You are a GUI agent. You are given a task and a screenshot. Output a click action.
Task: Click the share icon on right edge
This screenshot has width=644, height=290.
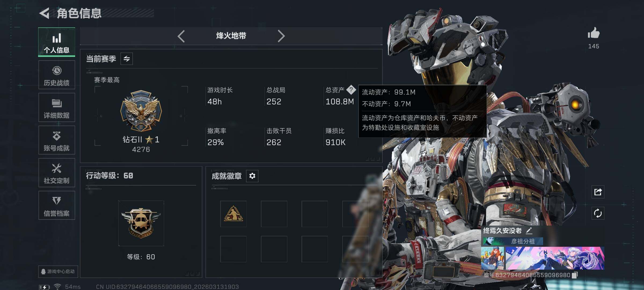598,192
